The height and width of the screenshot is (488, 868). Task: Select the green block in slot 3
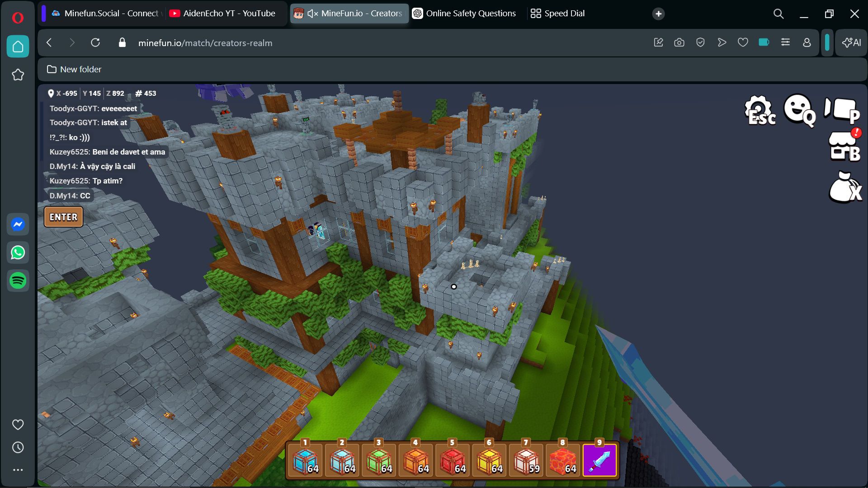tap(379, 460)
